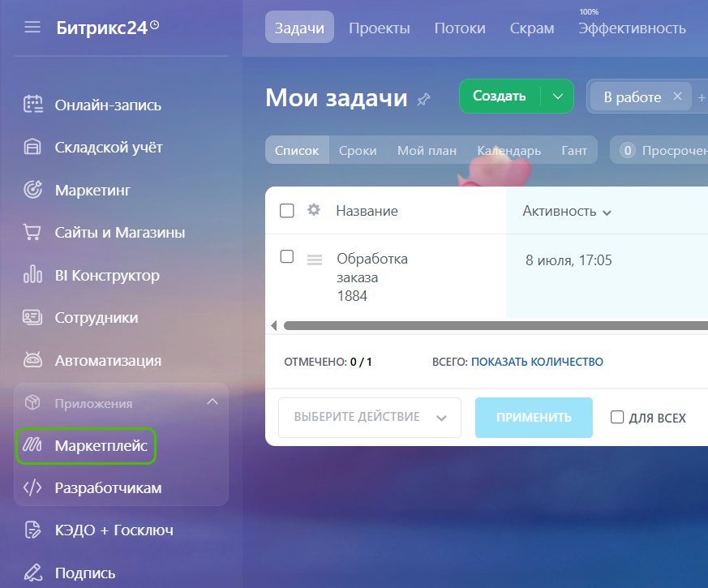
Task: Click the horizontal scrollbar under the task list
Action: 487,325
